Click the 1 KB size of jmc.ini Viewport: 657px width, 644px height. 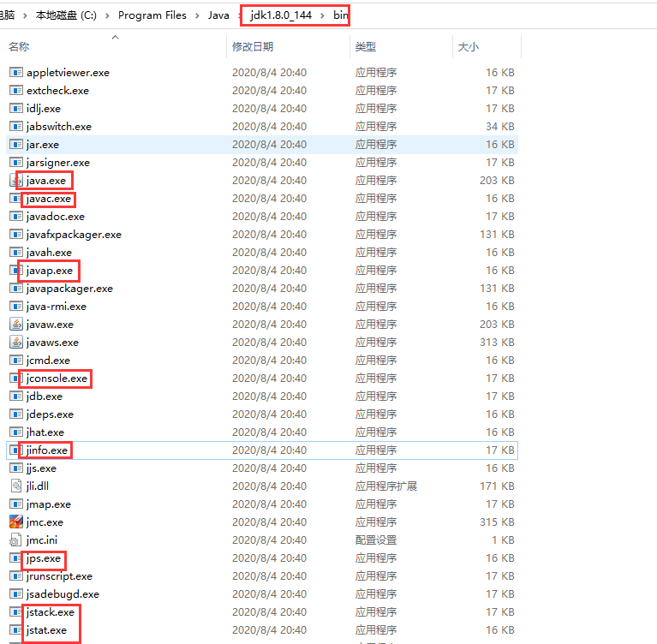(x=503, y=540)
